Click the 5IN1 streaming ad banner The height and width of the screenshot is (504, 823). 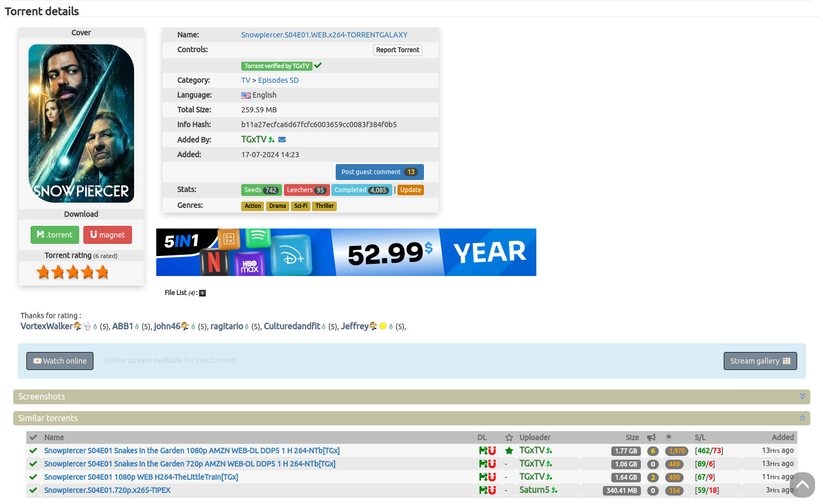pyautogui.click(x=346, y=252)
